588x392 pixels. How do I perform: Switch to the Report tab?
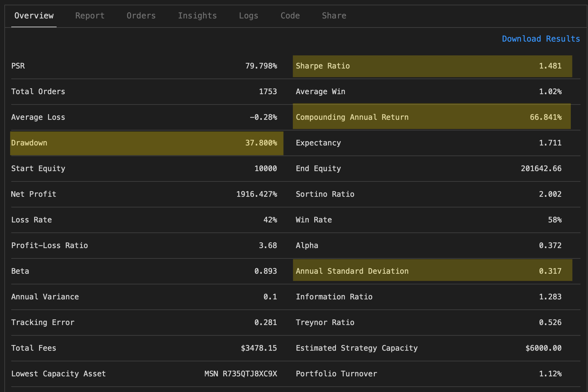pyautogui.click(x=90, y=16)
